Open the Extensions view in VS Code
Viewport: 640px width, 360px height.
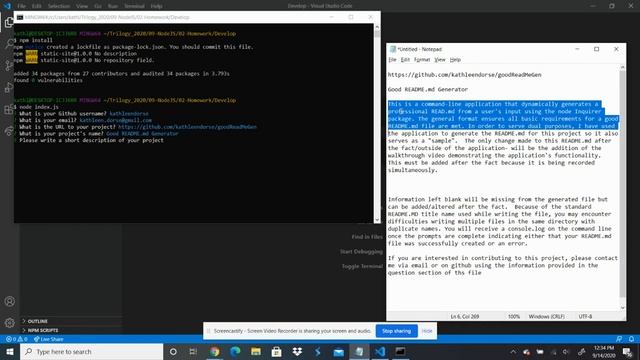point(9,109)
